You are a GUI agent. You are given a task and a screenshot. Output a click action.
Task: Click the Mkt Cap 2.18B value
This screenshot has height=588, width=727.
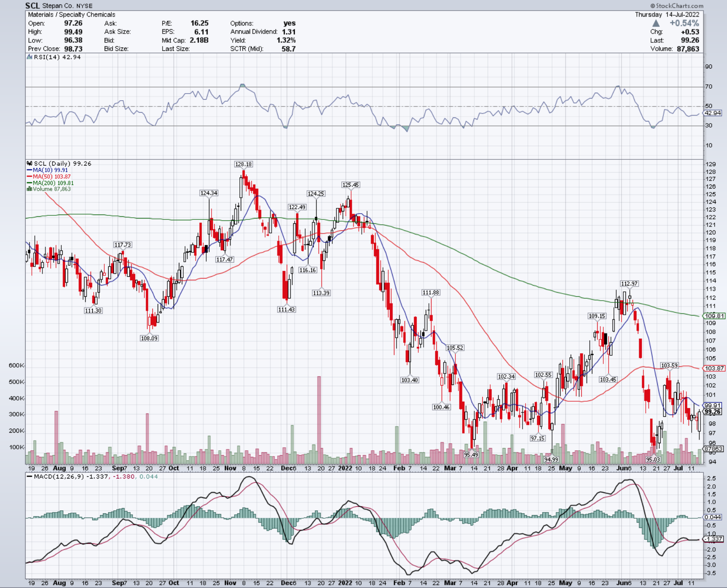(x=199, y=40)
